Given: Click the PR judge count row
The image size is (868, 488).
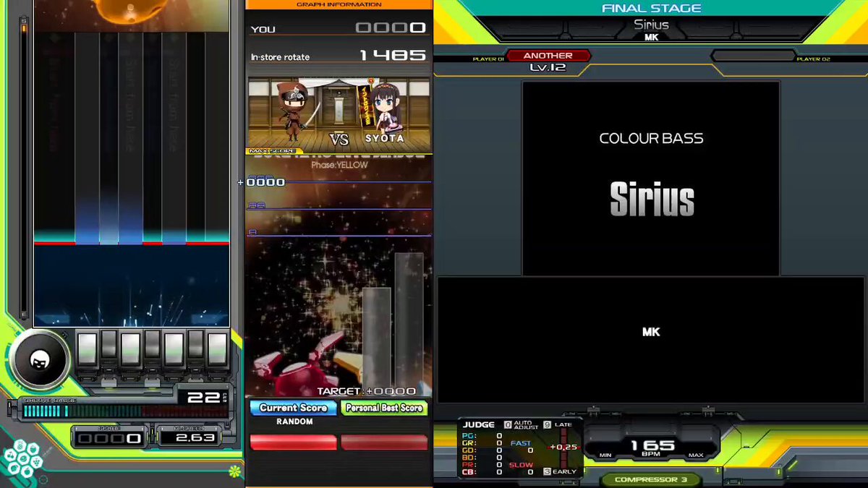Looking at the screenshot, I should coord(482,465).
